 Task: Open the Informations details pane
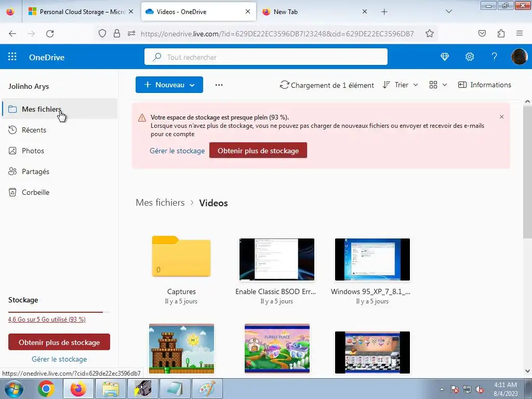click(x=485, y=85)
